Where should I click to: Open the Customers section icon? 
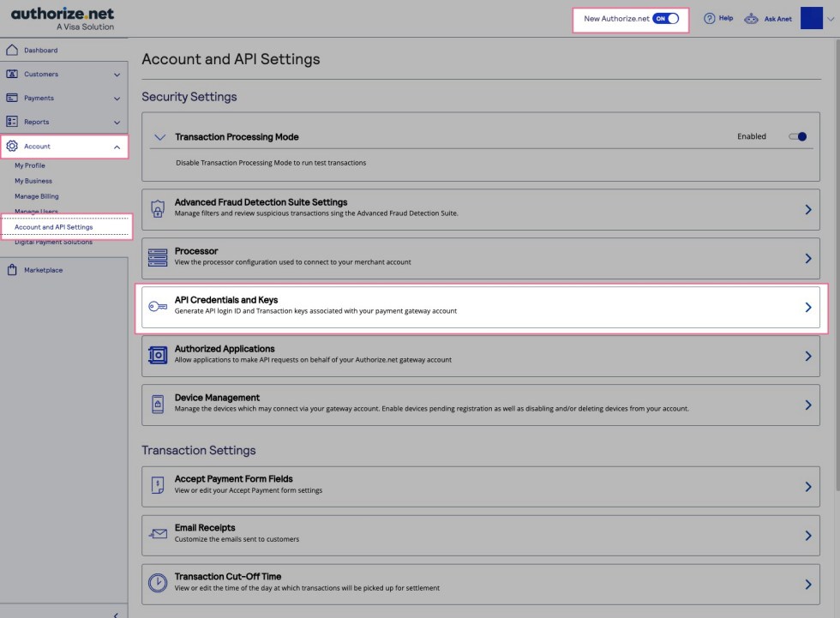tap(11, 75)
